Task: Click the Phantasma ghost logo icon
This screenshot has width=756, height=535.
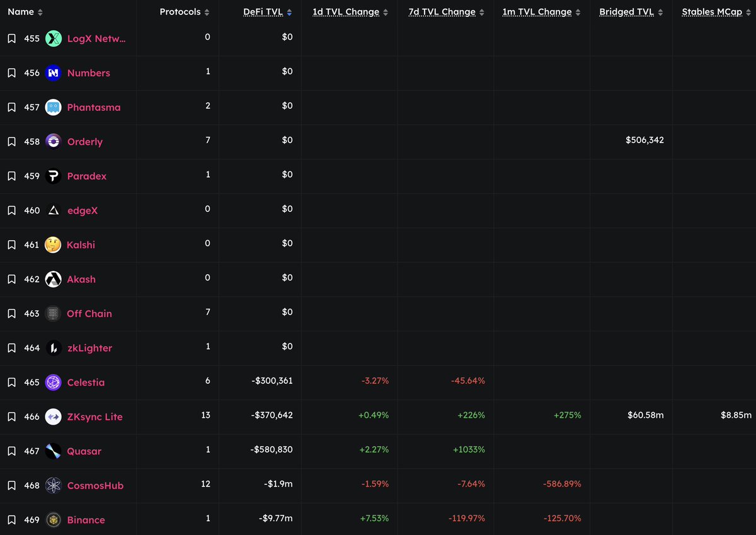Action: point(54,107)
